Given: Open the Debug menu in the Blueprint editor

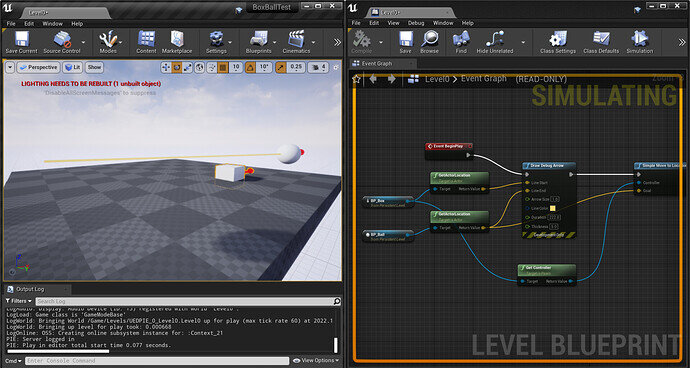Looking at the screenshot, I should pyautogui.click(x=416, y=23).
